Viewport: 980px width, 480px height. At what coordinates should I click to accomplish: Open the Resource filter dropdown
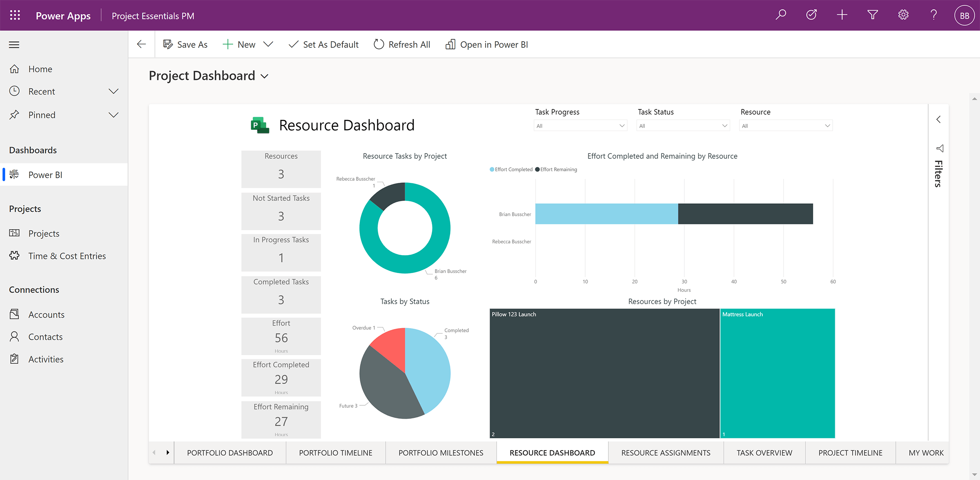[x=786, y=126]
